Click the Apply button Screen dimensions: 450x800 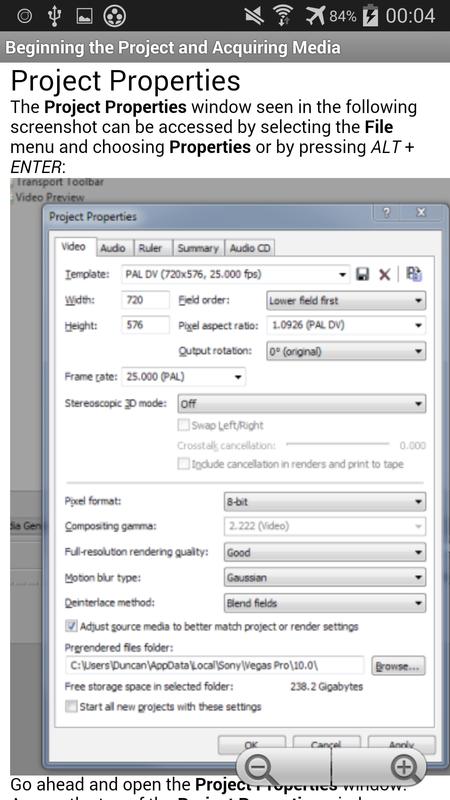tap(402, 745)
